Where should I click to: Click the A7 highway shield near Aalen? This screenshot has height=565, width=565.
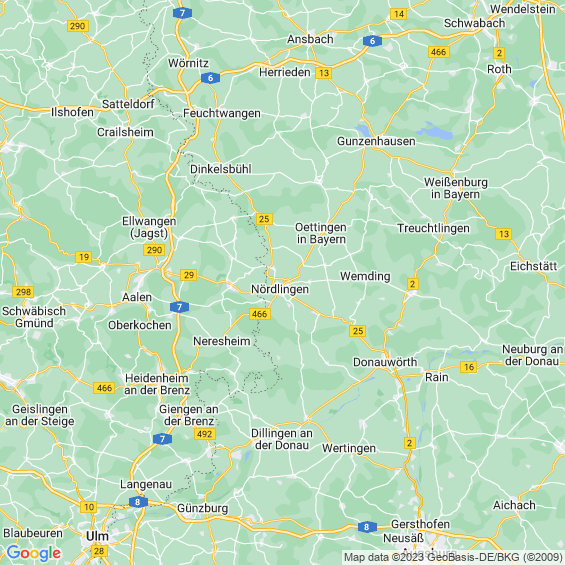click(179, 307)
